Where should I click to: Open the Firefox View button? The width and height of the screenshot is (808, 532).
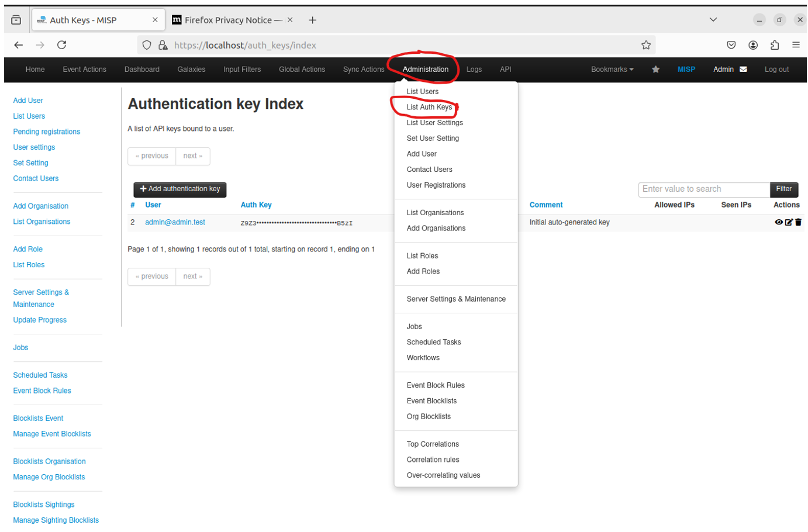pos(16,20)
